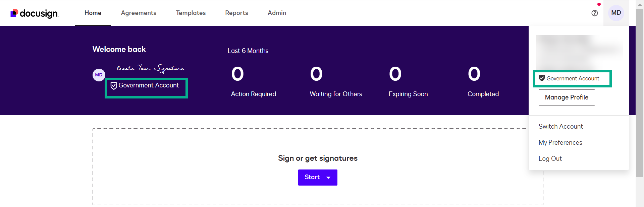Viewport: 644px width, 207px height.
Task: Open the Help question mark icon
Action: (x=594, y=13)
